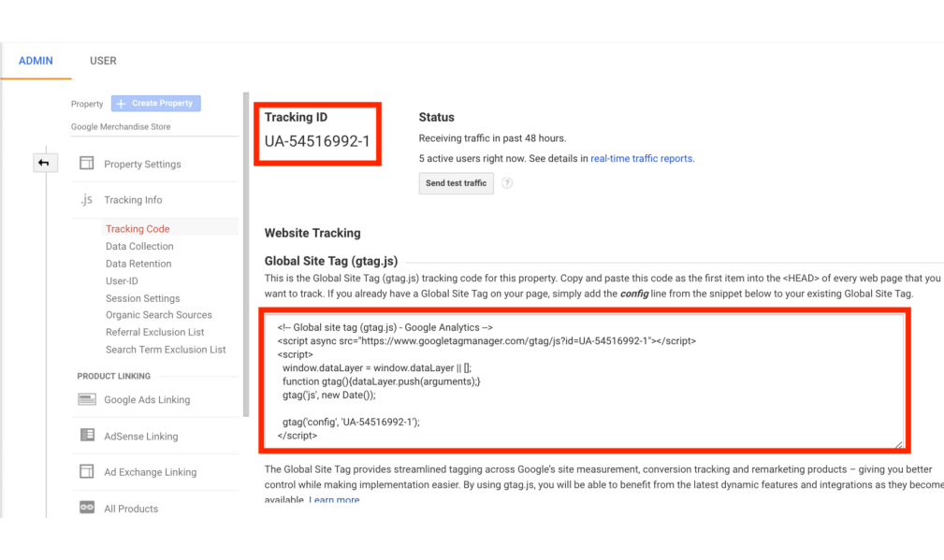Click the code box resize handle
The height and width of the screenshot is (560, 944).
[898, 444]
